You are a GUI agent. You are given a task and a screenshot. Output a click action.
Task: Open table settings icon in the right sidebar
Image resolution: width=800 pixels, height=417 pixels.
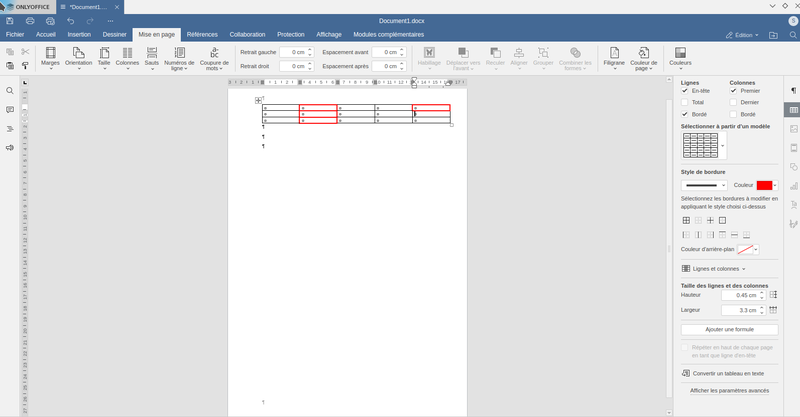click(793, 109)
